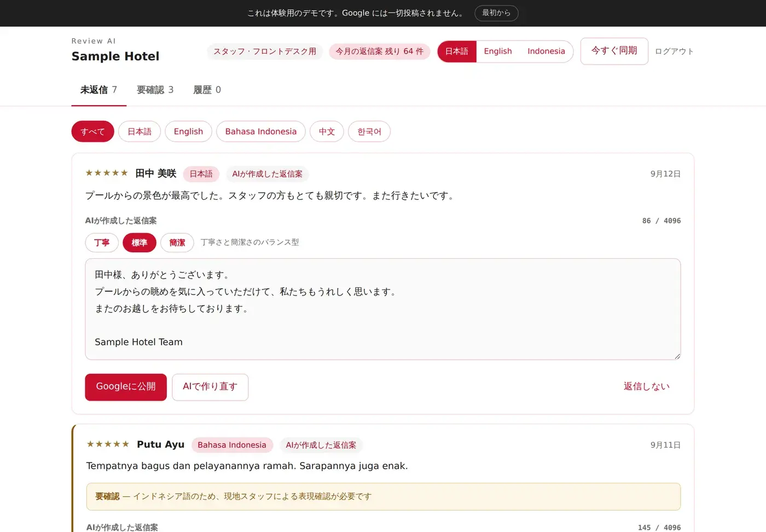Open the 履歴 tab
Viewport: 766px width, 532px height.
207,90
